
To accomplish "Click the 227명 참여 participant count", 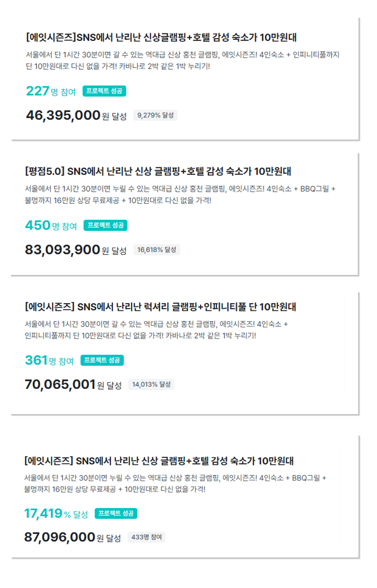I will pyautogui.click(x=51, y=91).
